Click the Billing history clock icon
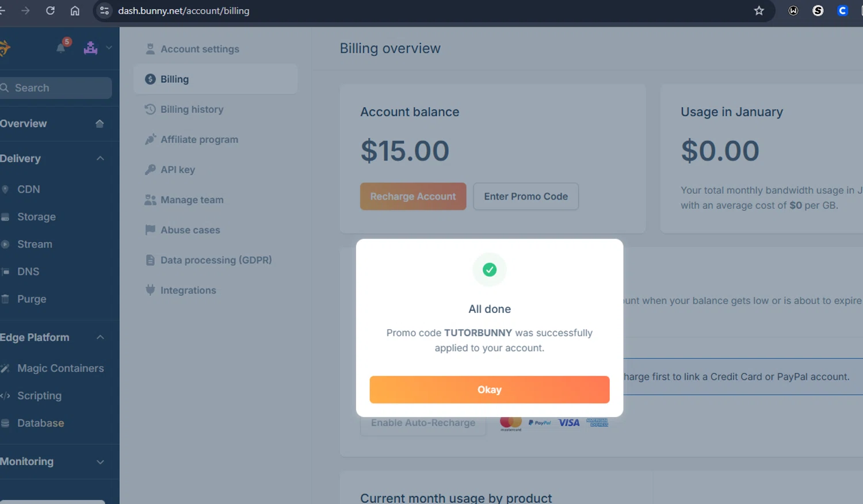 click(150, 109)
